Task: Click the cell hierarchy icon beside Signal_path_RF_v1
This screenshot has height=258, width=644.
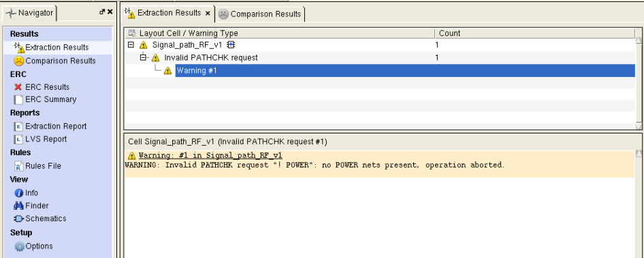Action: tap(231, 45)
